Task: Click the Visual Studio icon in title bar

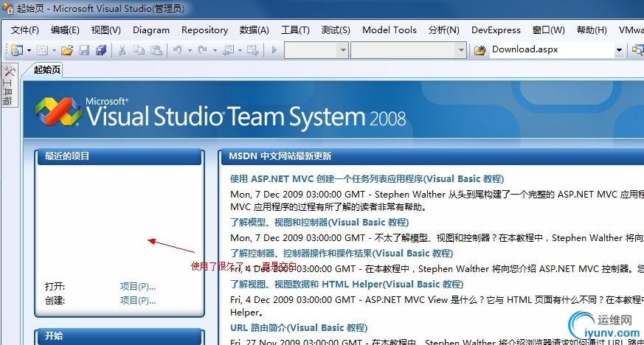Action: point(7,8)
